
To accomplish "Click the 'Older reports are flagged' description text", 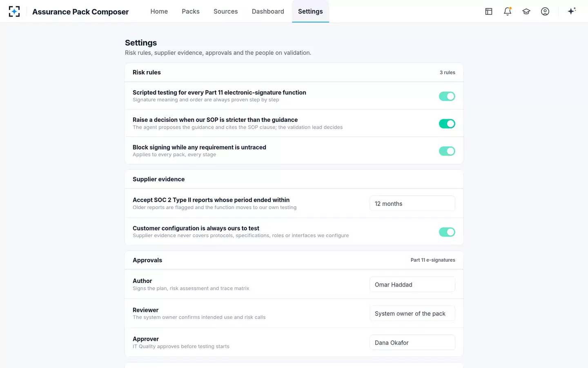I will click(214, 207).
